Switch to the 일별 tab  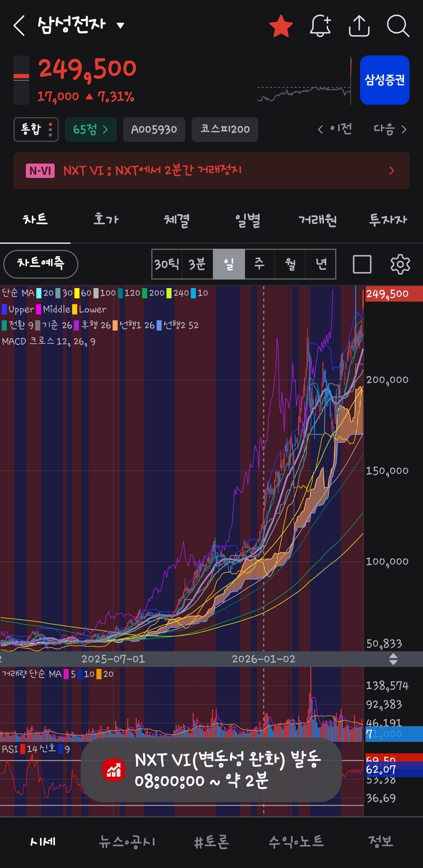click(247, 220)
